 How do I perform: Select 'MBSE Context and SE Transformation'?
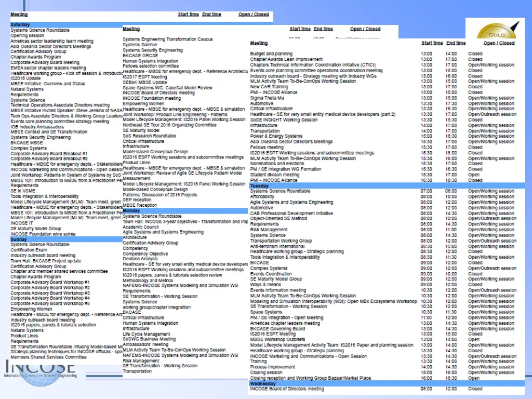(x=49, y=132)
